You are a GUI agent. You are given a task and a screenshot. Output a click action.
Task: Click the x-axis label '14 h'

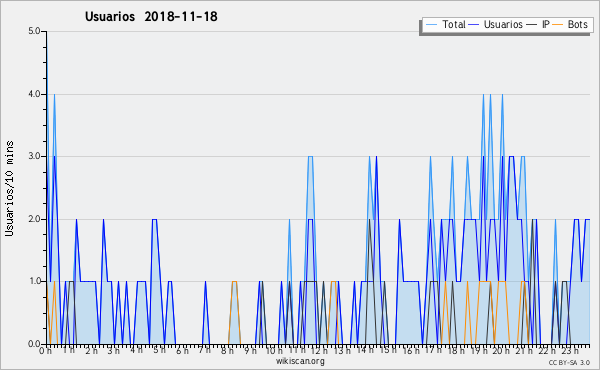click(x=365, y=350)
